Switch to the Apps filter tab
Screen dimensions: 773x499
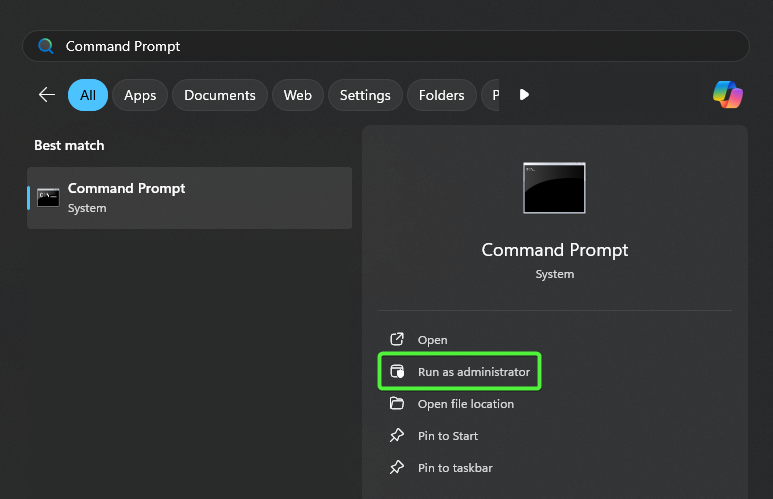click(x=140, y=95)
